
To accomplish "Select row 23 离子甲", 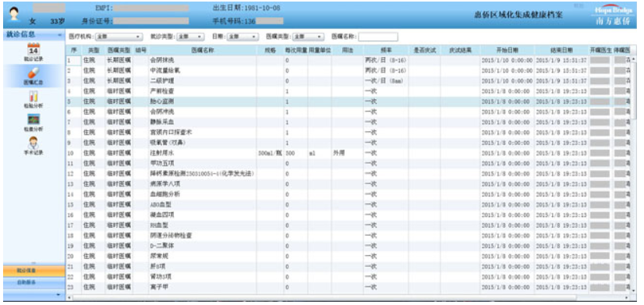I will click(x=349, y=287).
